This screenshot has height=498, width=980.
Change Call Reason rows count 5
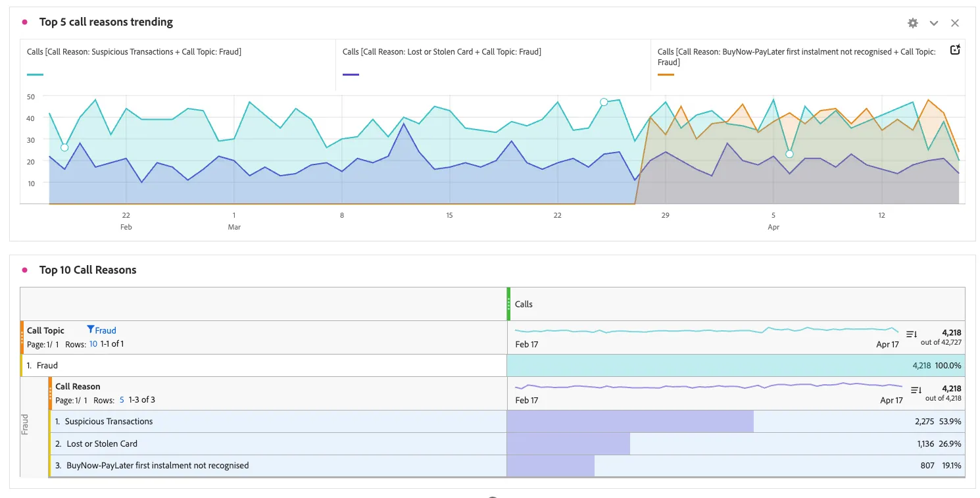pyautogui.click(x=121, y=400)
